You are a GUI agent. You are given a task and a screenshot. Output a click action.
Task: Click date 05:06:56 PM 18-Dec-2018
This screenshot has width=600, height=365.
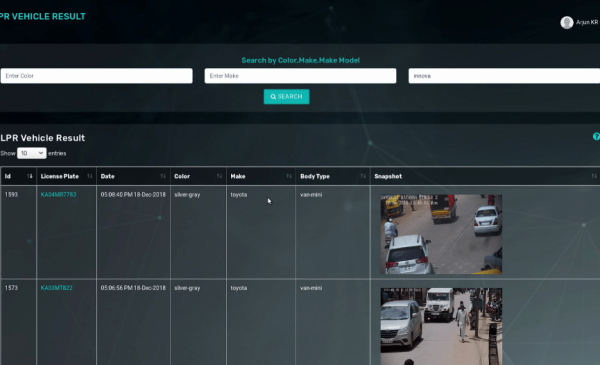coord(133,288)
